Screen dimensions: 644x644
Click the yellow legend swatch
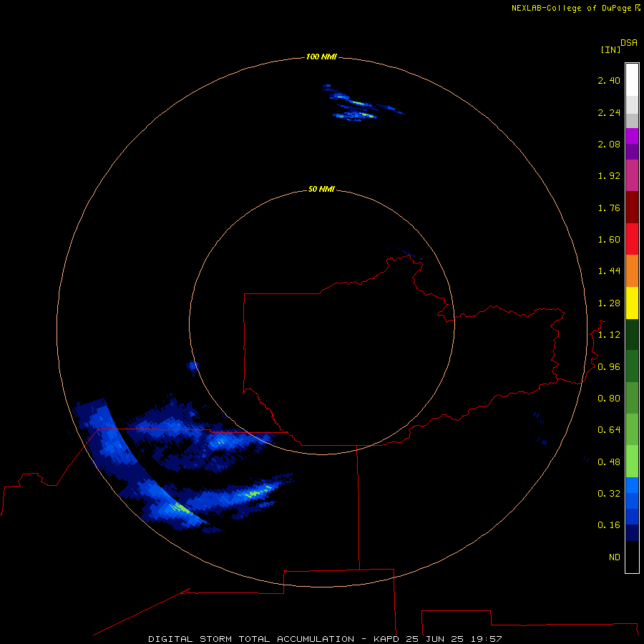click(632, 303)
